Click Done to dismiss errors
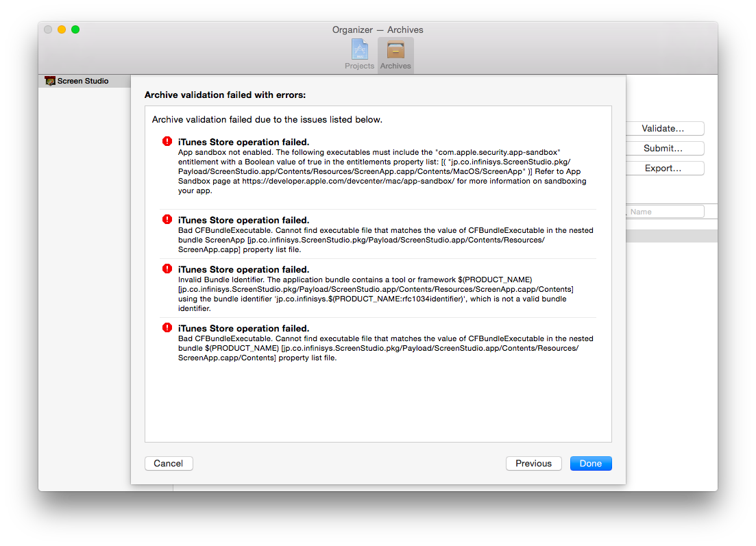Image resolution: width=756 pixels, height=546 pixels. click(591, 464)
